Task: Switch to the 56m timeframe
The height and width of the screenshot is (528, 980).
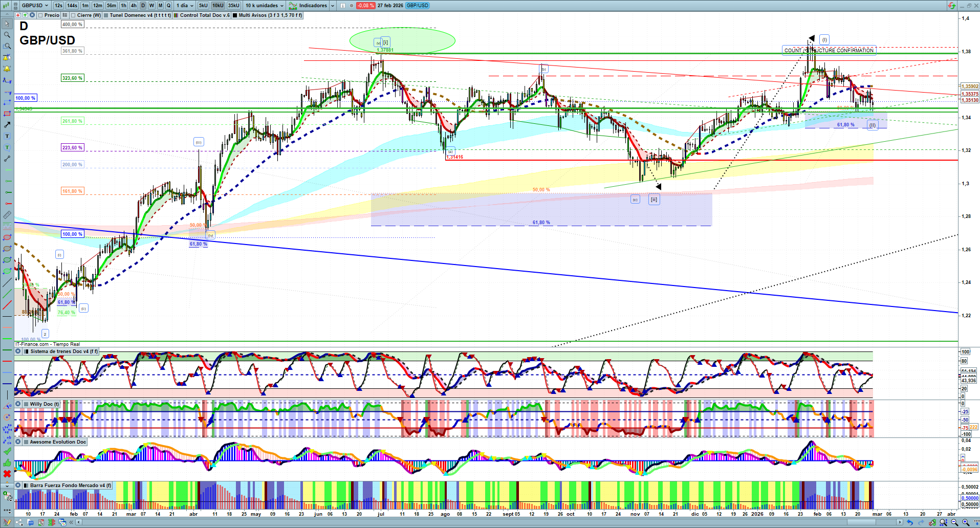Action: [112, 5]
